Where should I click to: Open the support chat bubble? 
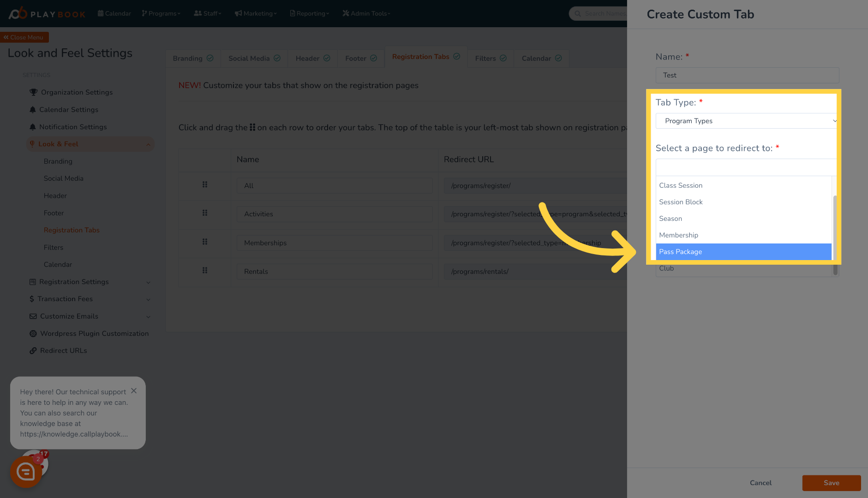[26, 471]
